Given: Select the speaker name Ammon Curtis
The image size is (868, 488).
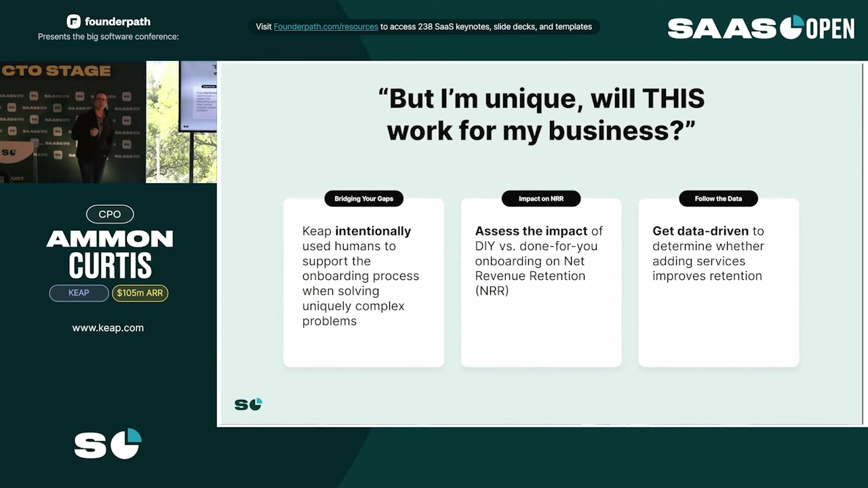Looking at the screenshot, I should pos(110,253).
